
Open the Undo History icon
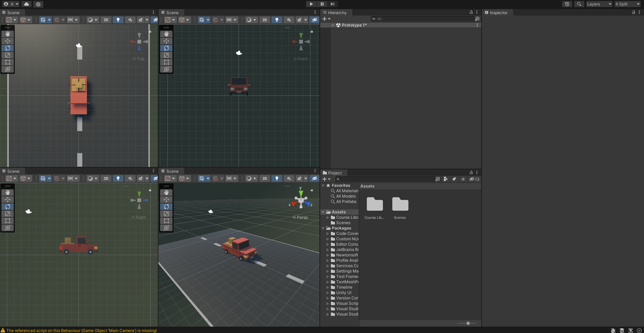pyautogui.click(x=567, y=4)
